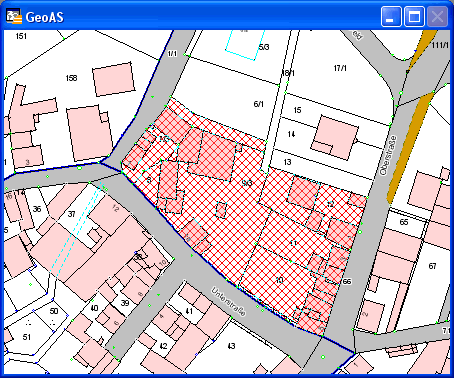Select the orange strip beside Oberstraße
Screen dimensions: 454x378
[x=410, y=147]
